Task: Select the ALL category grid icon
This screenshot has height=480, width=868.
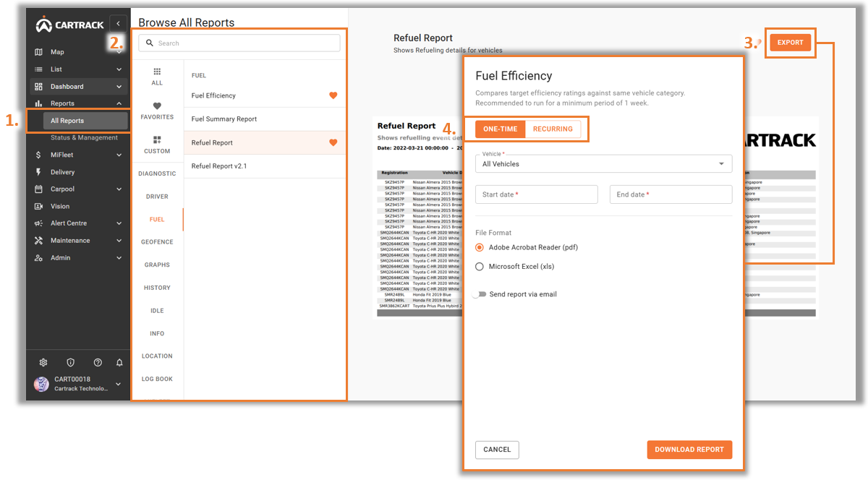Action: [x=157, y=72]
